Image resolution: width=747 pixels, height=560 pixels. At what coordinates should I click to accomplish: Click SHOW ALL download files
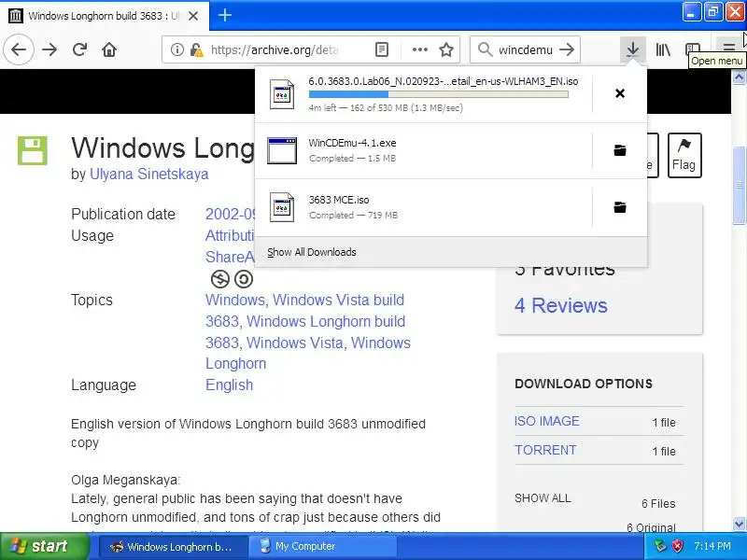tap(543, 498)
